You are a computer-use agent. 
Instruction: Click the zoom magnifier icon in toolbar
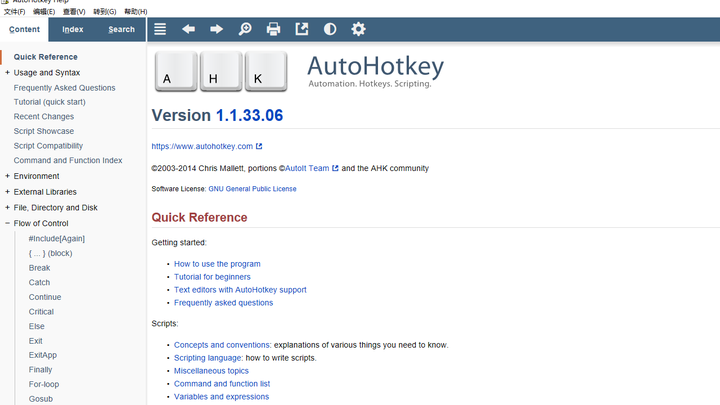(245, 29)
